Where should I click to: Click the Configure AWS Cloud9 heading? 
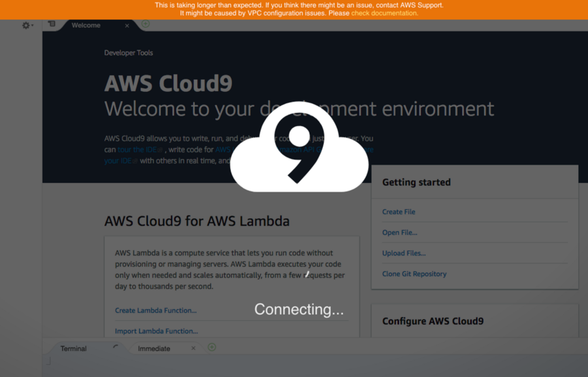[433, 321]
